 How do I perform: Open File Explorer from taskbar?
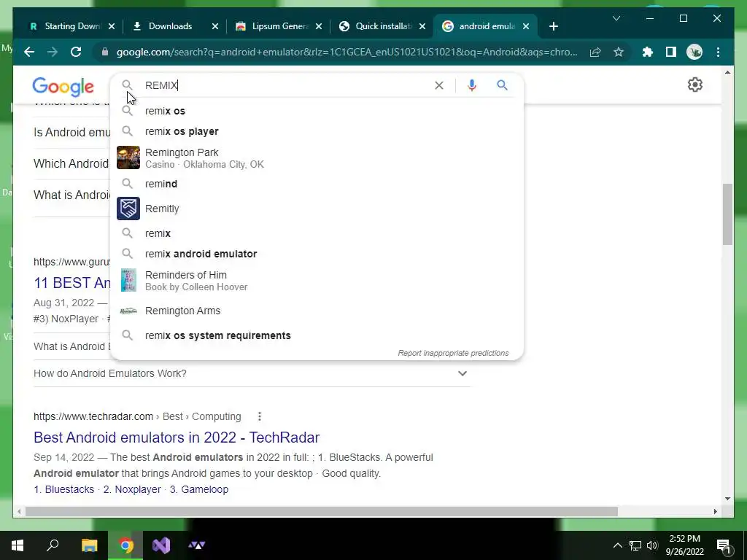pyautogui.click(x=89, y=545)
